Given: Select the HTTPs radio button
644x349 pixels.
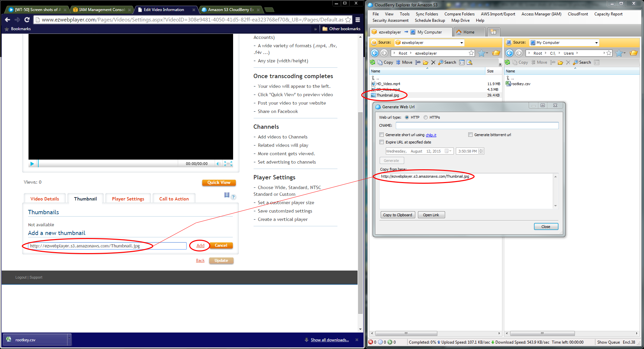Looking at the screenshot, I should (426, 117).
